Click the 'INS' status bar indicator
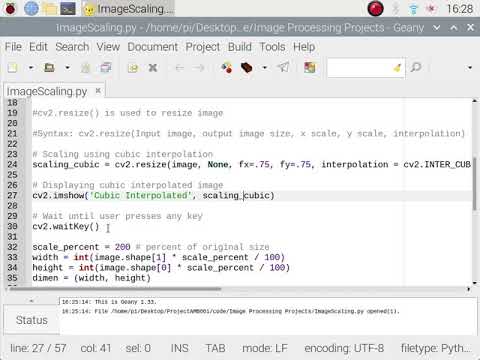Image resolution: width=480 pixels, height=360 pixels. click(x=180, y=348)
